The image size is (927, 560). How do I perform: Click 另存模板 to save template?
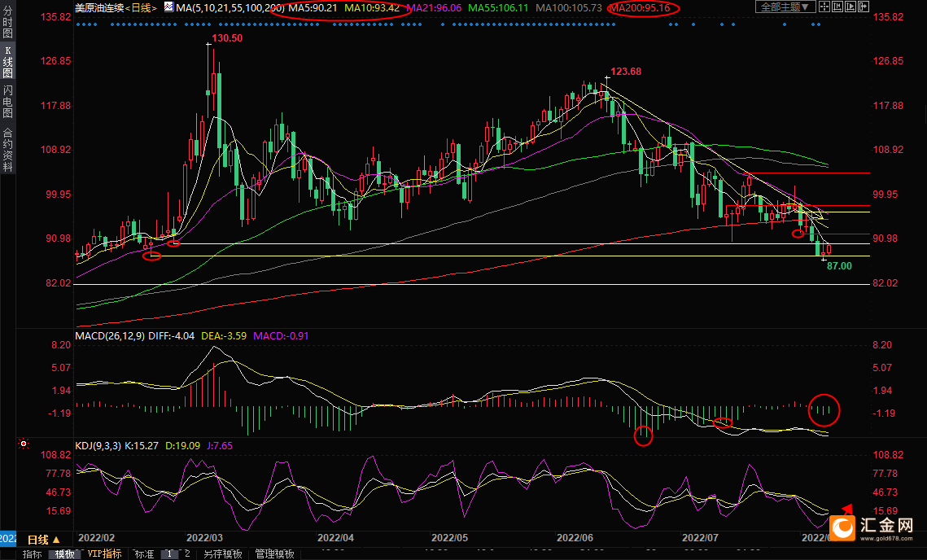(223, 554)
